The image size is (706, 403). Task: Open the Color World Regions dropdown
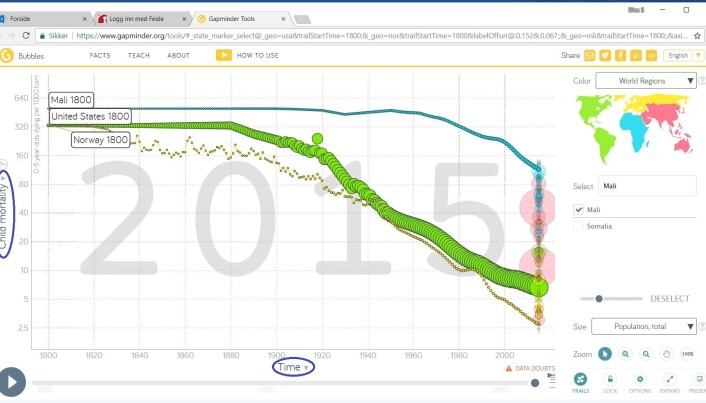[x=646, y=81]
